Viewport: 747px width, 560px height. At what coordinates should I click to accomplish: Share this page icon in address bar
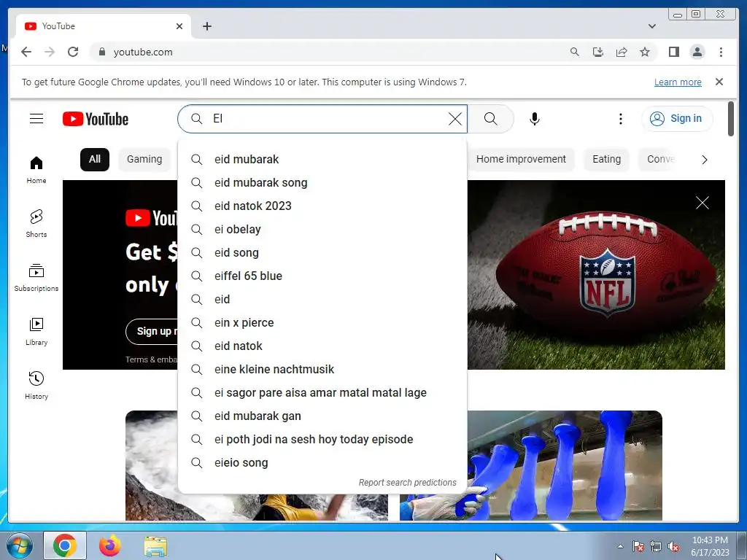coord(622,52)
